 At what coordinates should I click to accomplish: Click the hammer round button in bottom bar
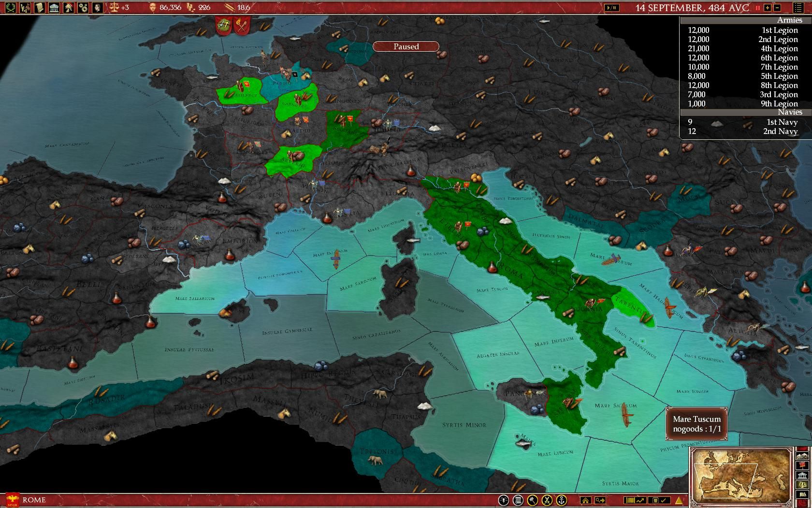pos(532,500)
